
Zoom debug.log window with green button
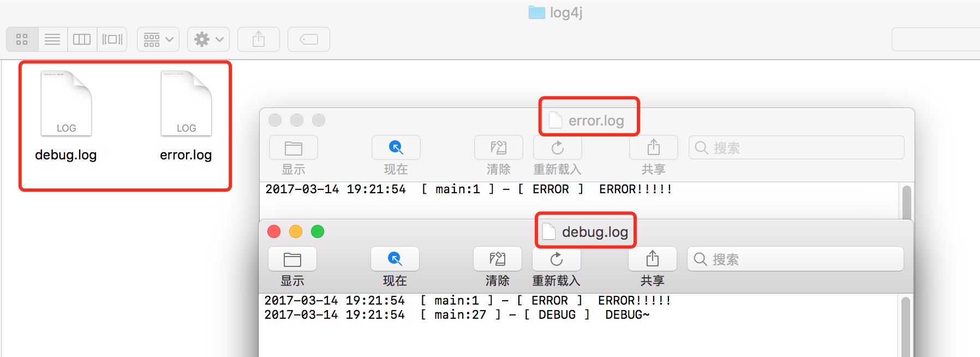click(x=318, y=231)
